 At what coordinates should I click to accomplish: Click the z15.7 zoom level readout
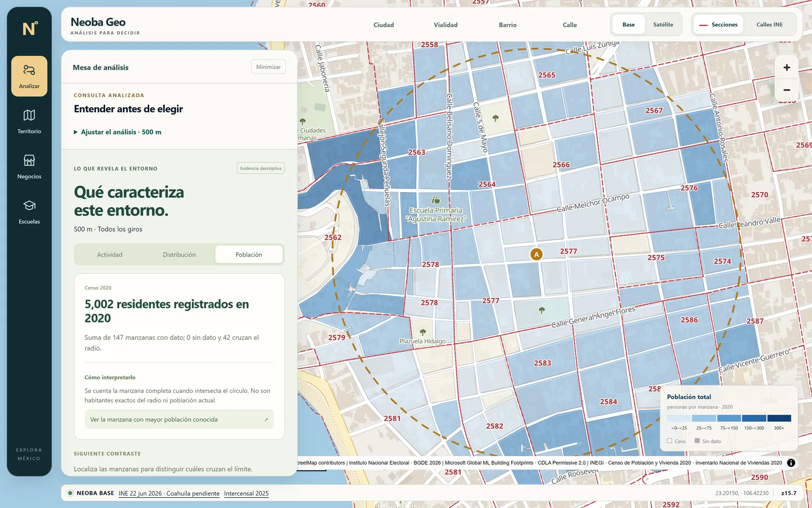[x=789, y=493]
